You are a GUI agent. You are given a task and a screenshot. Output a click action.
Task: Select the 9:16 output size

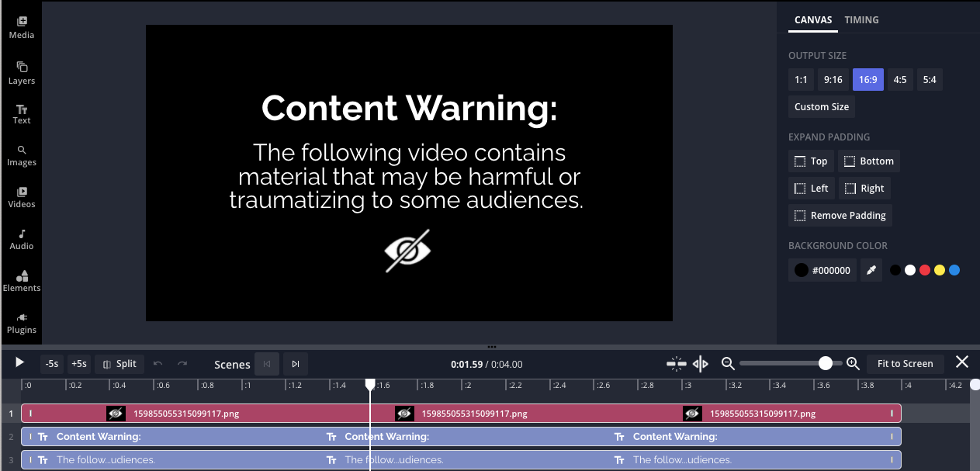click(833, 79)
